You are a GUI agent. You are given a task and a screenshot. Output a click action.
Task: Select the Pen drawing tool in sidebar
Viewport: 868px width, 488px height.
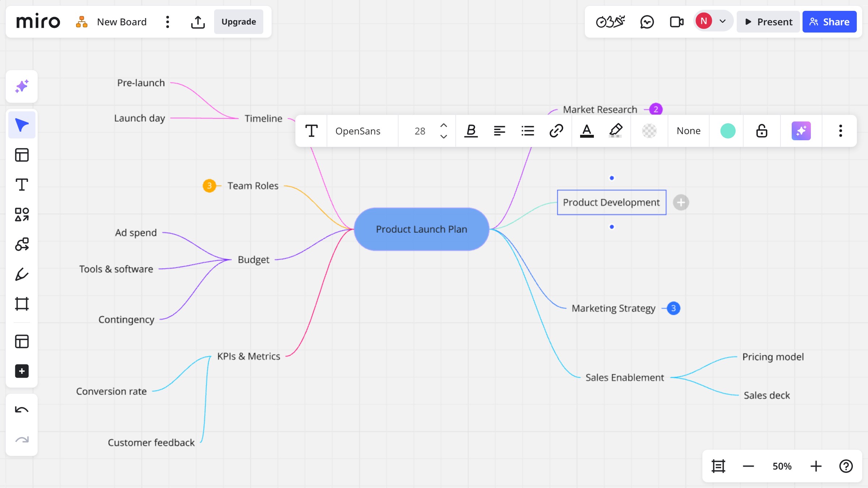click(x=22, y=274)
